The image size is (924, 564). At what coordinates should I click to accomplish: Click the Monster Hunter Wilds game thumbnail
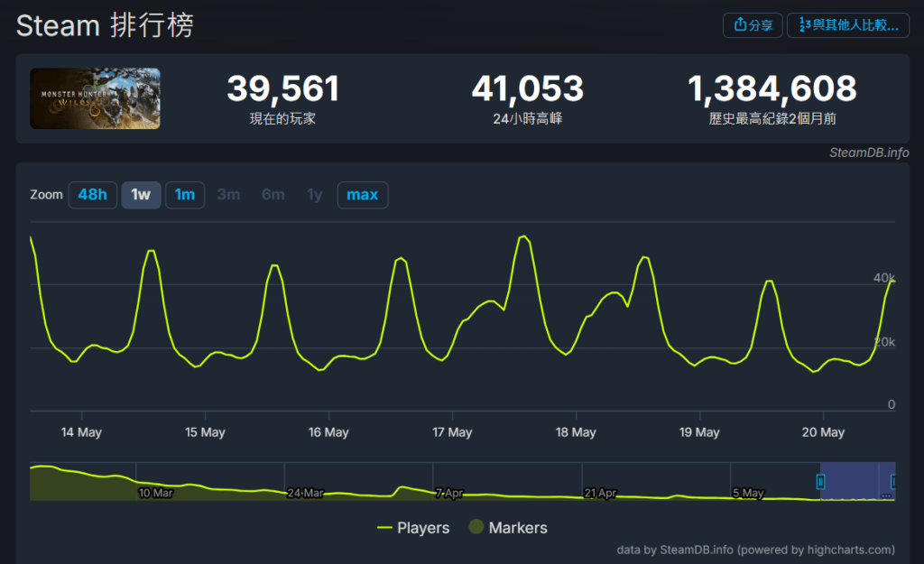click(x=95, y=98)
